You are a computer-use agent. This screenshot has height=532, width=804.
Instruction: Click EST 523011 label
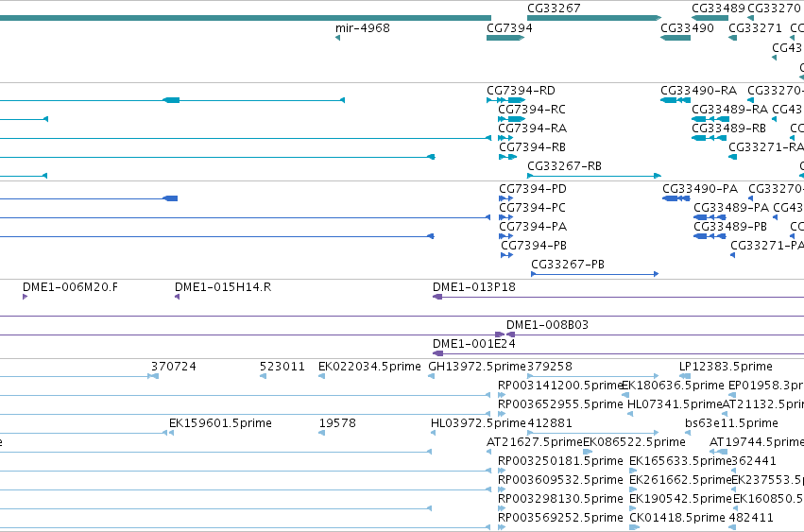(282, 367)
